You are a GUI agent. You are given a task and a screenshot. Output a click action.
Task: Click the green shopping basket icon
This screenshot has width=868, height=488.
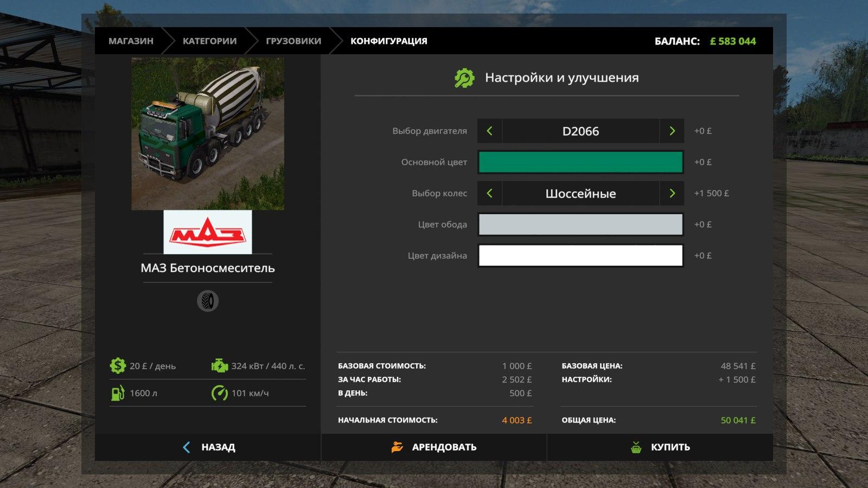pos(636,447)
